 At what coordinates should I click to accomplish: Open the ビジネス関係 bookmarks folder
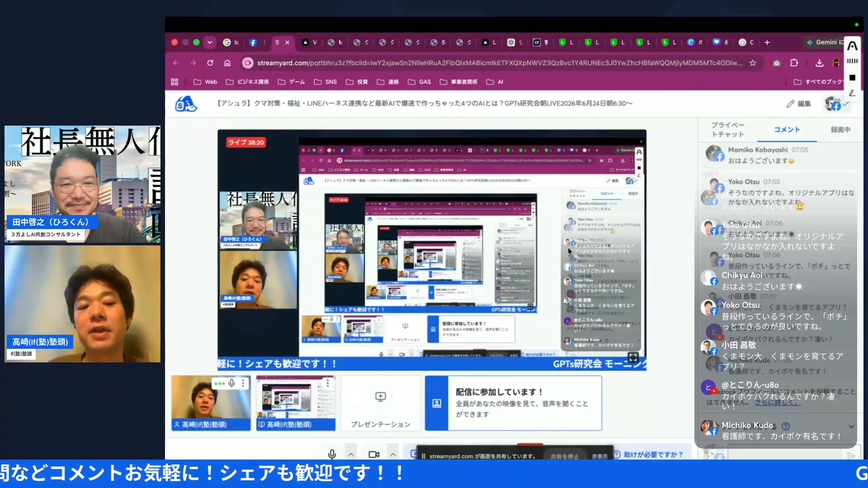[x=247, y=82]
